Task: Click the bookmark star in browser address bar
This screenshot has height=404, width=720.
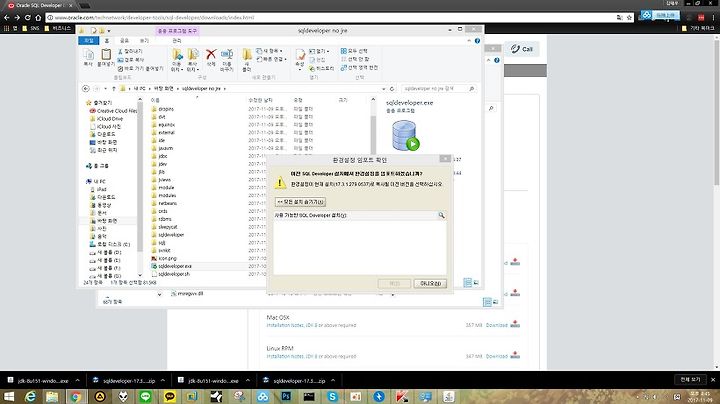Action: click(630, 17)
